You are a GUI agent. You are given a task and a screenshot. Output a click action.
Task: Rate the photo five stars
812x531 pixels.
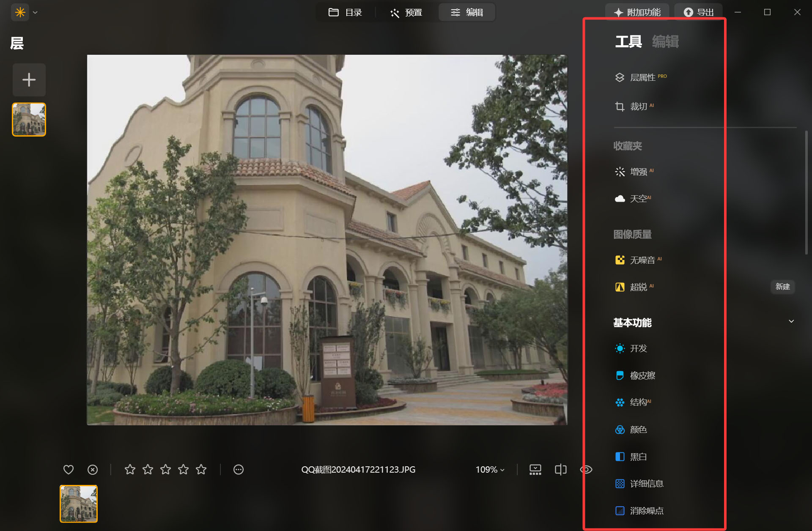(x=201, y=469)
